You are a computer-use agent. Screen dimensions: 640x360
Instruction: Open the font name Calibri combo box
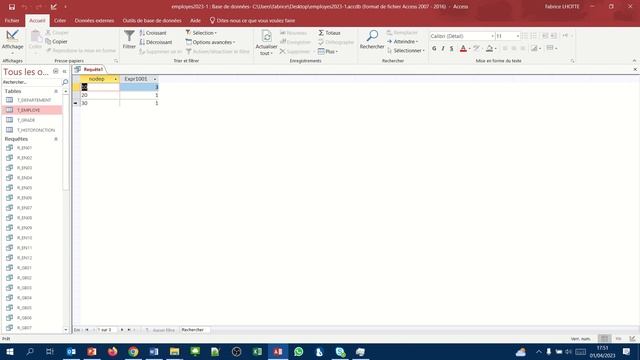(462, 36)
